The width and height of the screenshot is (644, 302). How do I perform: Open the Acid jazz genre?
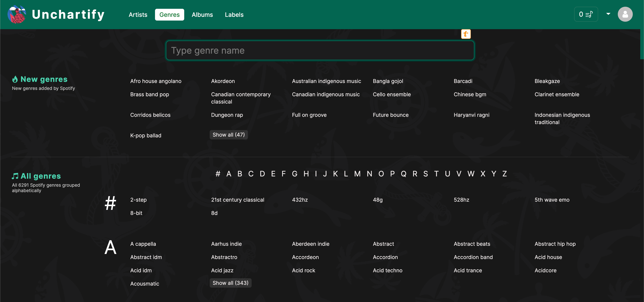point(222,270)
